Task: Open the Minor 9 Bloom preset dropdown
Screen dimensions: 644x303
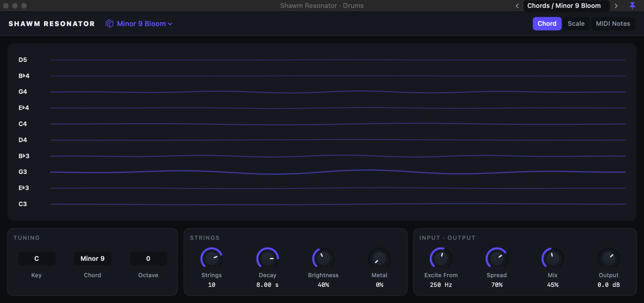Action: (145, 24)
